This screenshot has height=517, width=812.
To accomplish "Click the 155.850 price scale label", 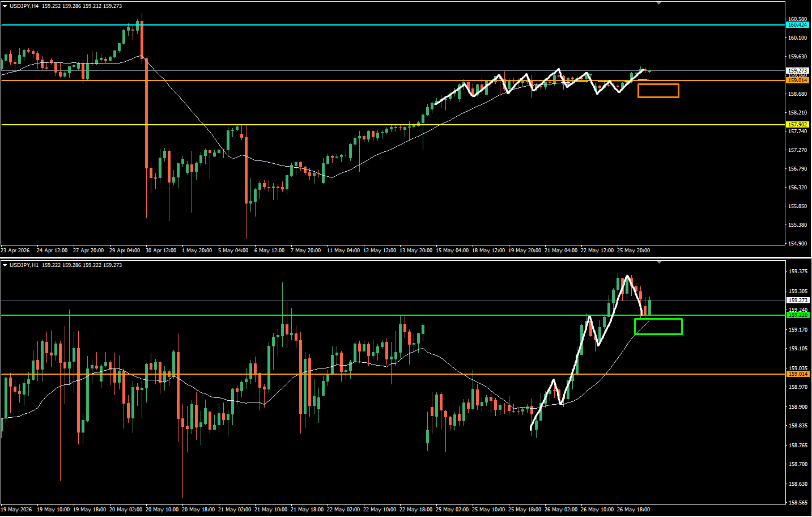I will coord(797,206).
